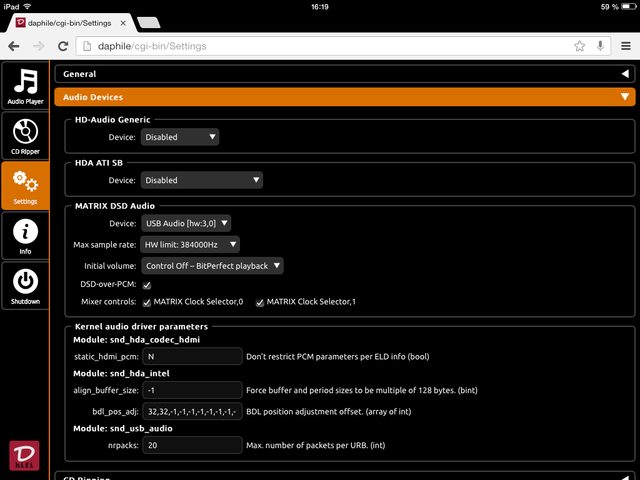Screen dimensions: 640x480
Task: Open the Max sample rate dropdown
Action: [190, 245]
